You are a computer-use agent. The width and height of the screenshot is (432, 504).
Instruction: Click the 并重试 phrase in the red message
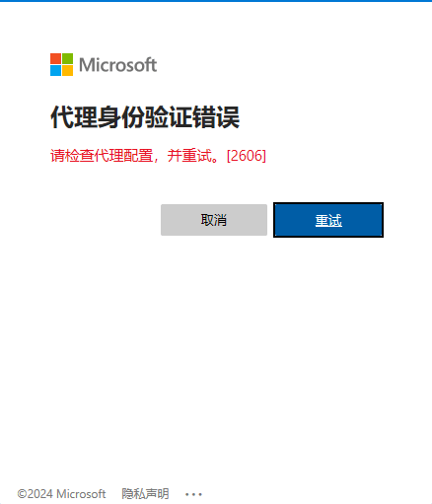coord(189,156)
